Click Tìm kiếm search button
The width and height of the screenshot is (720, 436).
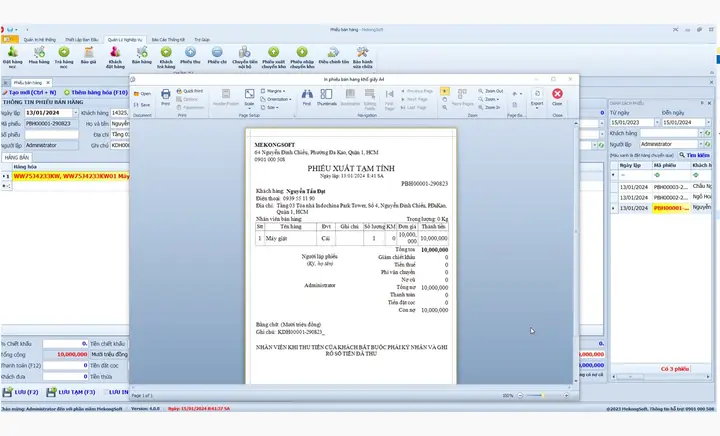point(694,155)
